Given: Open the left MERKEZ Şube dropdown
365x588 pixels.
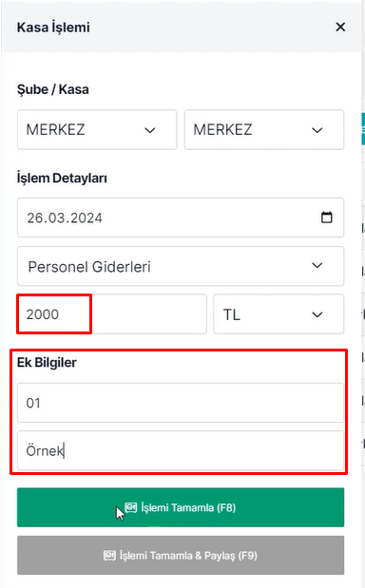Looking at the screenshot, I should (x=97, y=130).
